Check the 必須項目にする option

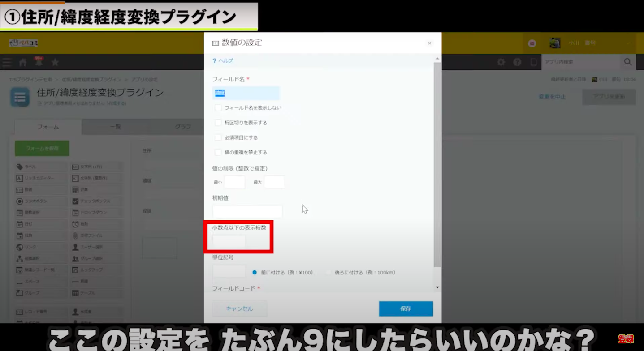tap(218, 137)
